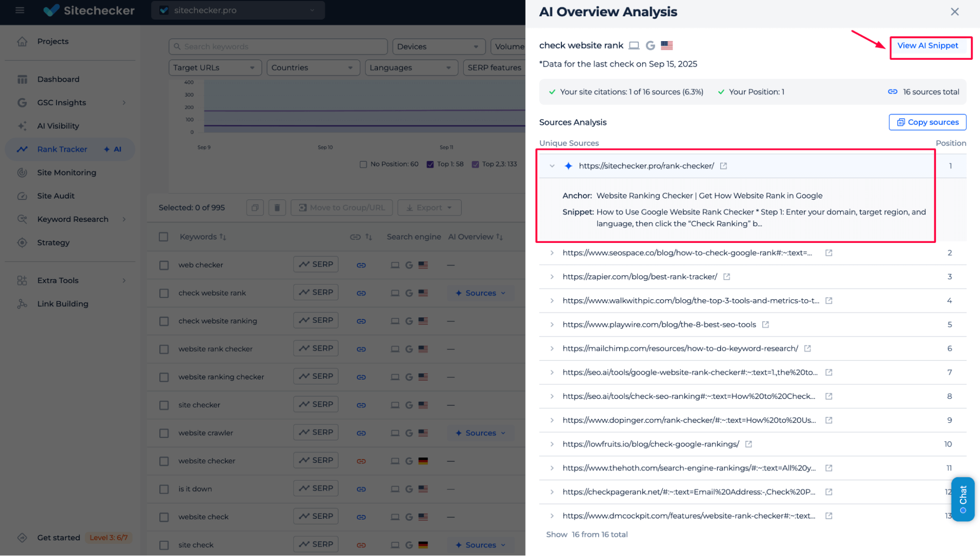980x556 pixels.
Task: Click link column header icon in keywords table
Action: (x=355, y=237)
